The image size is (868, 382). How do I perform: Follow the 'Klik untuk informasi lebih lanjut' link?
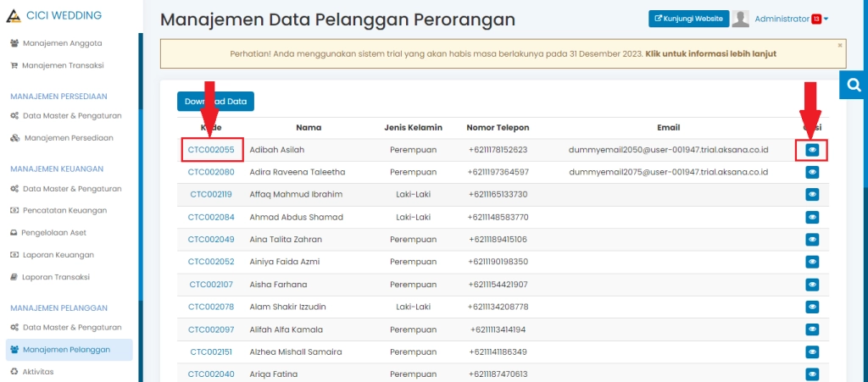(711, 53)
